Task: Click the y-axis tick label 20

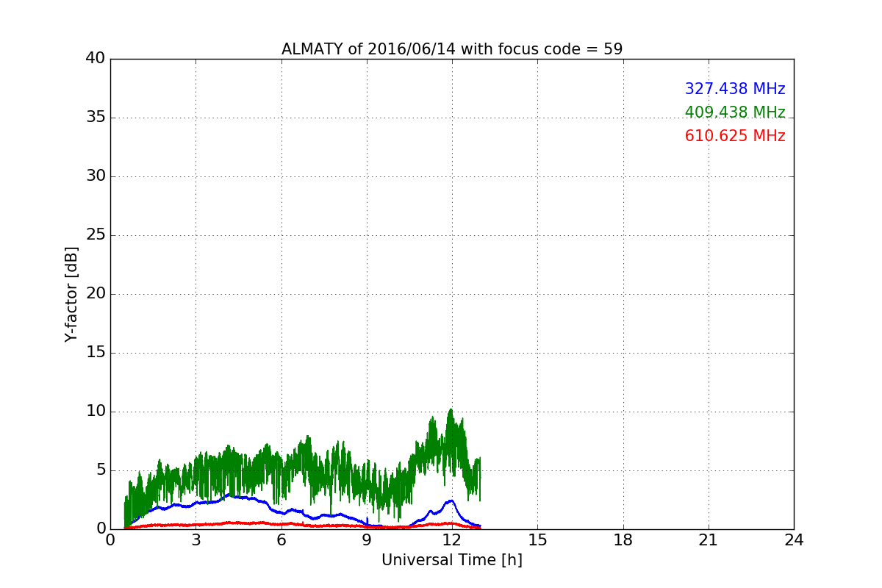Action: pyautogui.click(x=96, y=294)
